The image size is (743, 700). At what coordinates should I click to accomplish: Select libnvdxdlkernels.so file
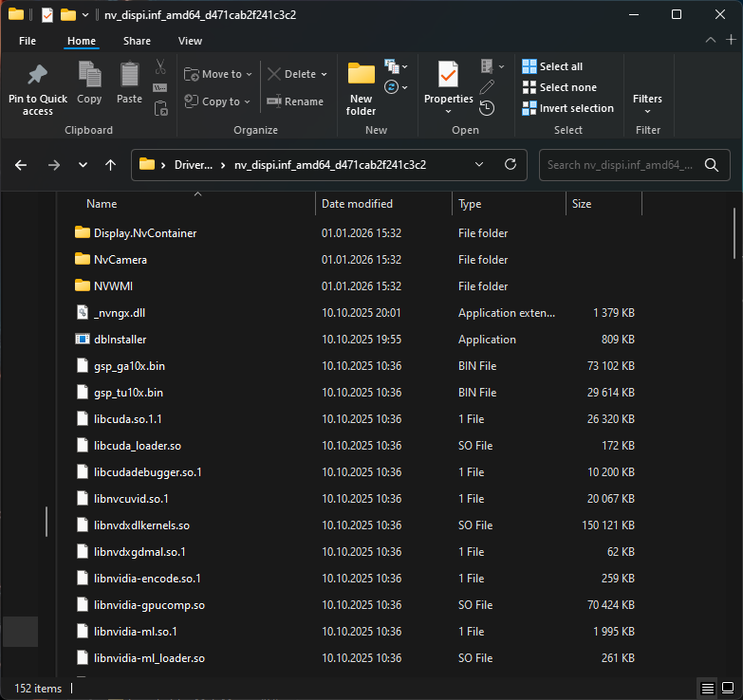pyautogui.click(x=356, y=525)
